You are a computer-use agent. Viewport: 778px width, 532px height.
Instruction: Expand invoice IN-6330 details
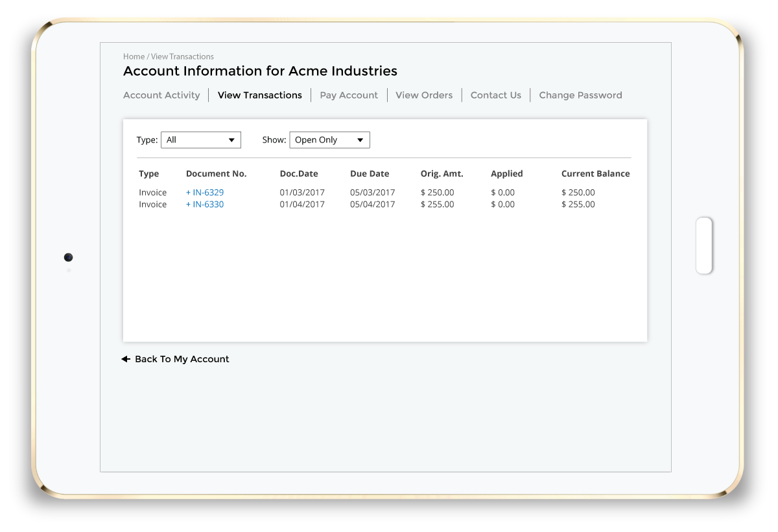[x=205, y=204]
